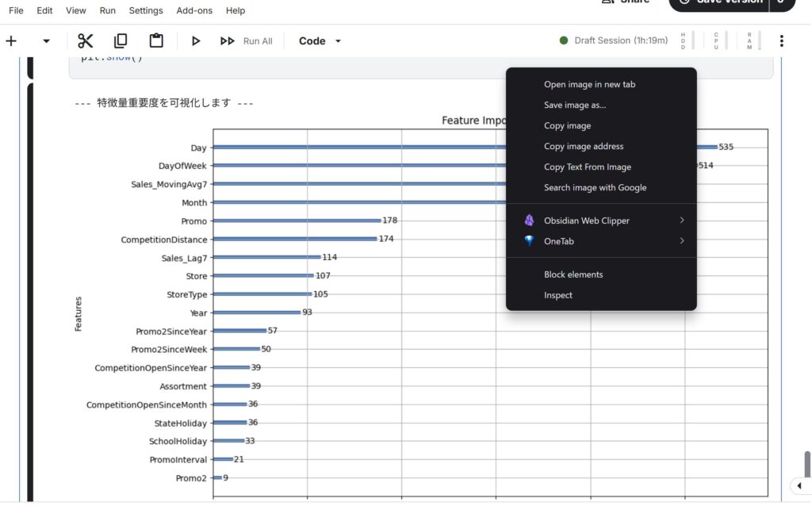Click the copy cell icon

(121, 40)
